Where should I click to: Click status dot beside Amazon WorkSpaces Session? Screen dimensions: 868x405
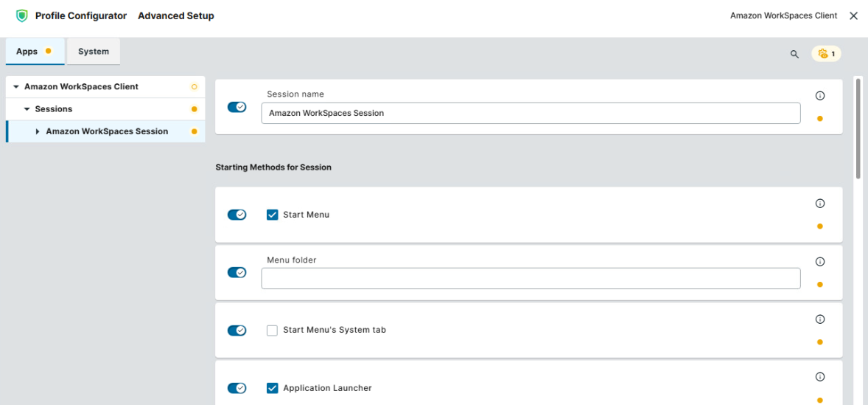[x=194, y=131]
